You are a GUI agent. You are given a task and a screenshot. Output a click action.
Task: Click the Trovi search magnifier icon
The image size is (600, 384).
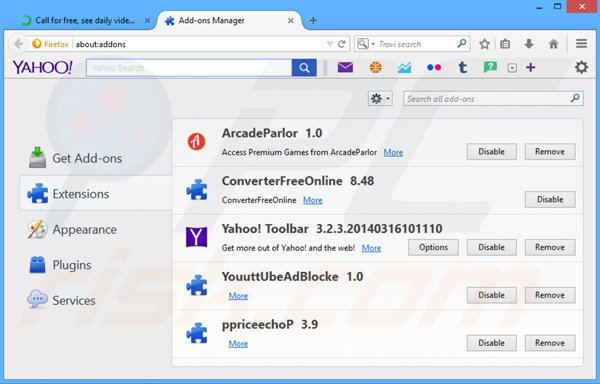tap(462, 44)
